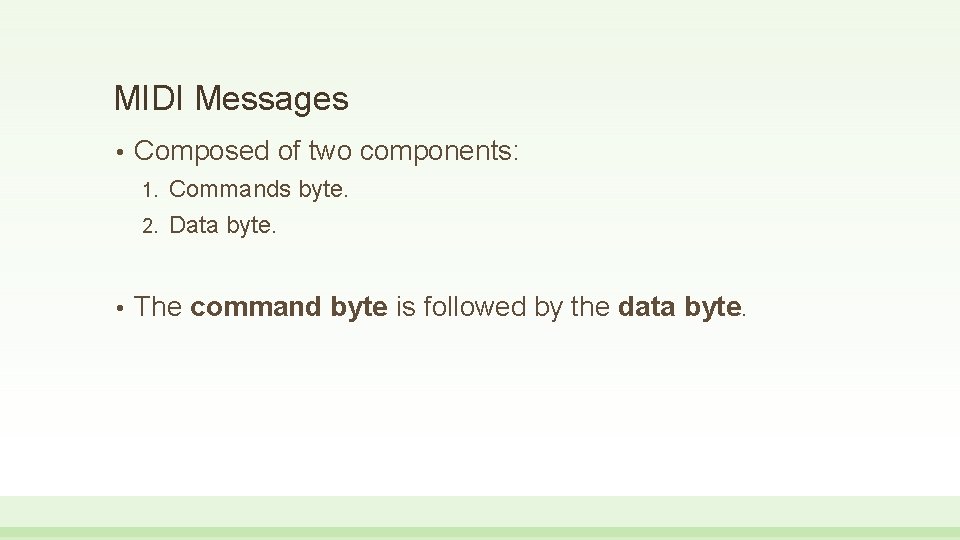
Task: Click the word "followed" in the sentence
Action: tap(474, 306)
